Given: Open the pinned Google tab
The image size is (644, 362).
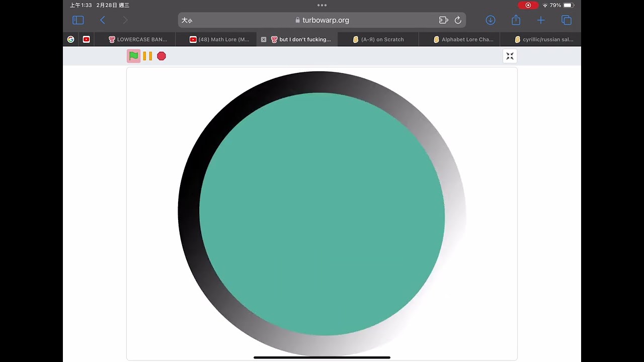Looking at the screenshot, I should 71,39.
